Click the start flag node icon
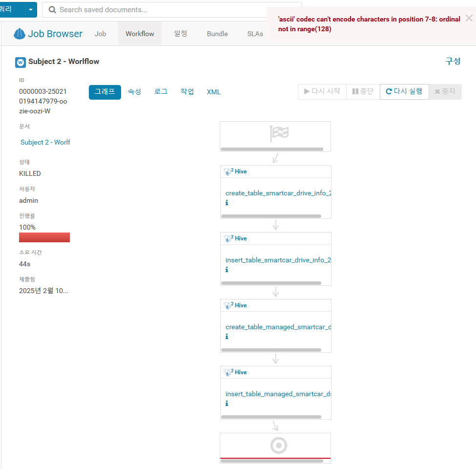Image resolution: width=476 pixels, height=469 pixels. click(279, 133)
